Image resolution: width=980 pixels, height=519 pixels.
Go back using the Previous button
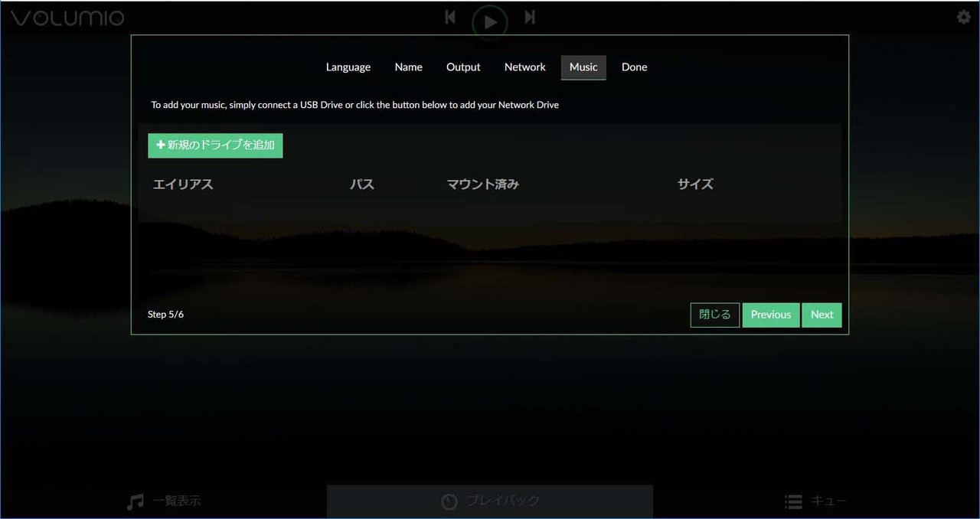770,315
